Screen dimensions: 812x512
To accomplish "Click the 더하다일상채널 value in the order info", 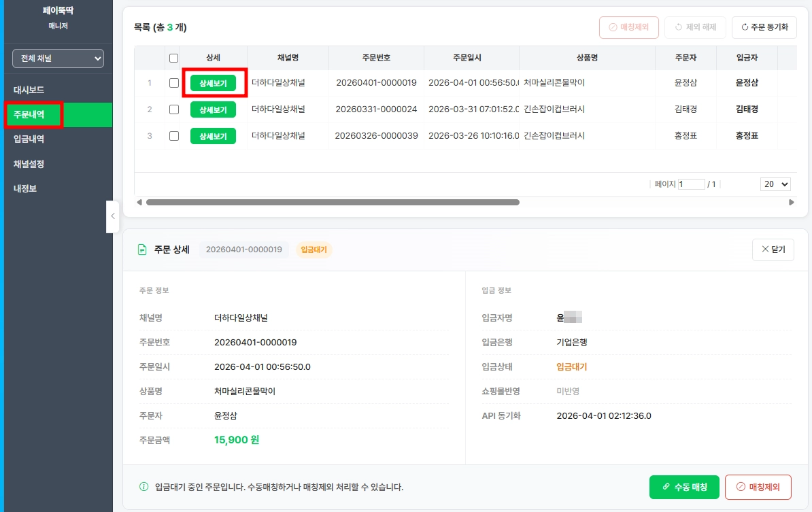I will click(x=241, y=318).
